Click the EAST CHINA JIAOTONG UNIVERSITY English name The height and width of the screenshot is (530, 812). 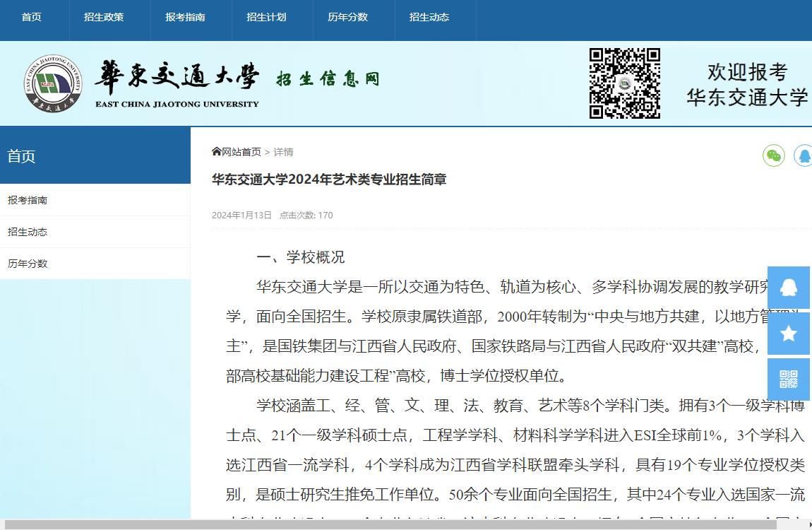(x=177, y=104)
